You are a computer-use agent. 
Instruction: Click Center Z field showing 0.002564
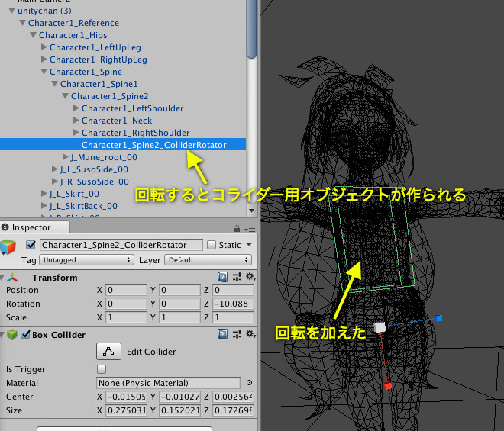pyautogui.click(x=233, y=397)
